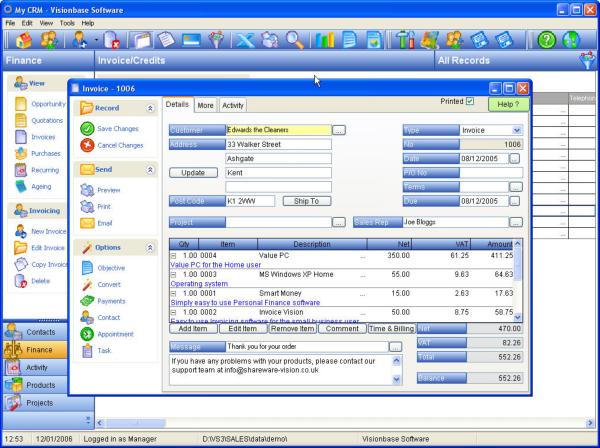Open the Tools menu
The width and height of the screenshot is (600, 448).
[67, 23]
